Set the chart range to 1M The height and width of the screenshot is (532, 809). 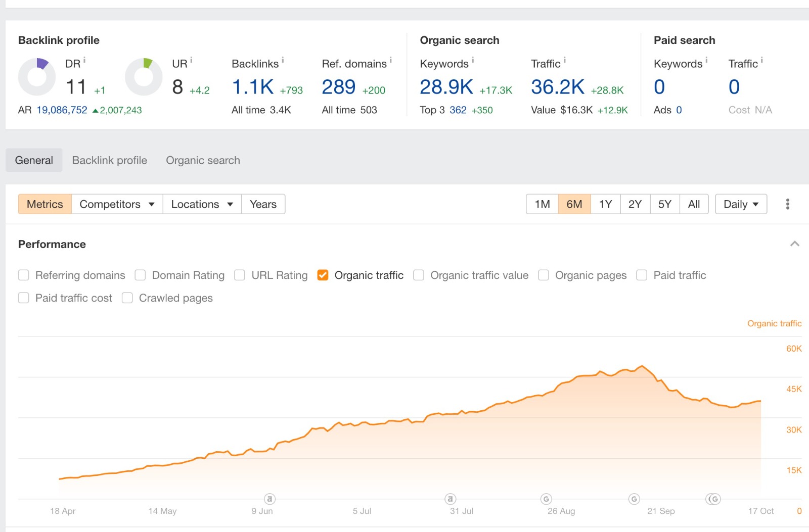[x=542, y=204]
